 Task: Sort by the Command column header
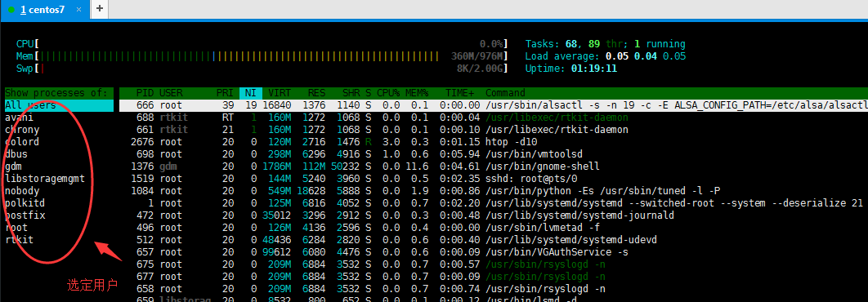pos(505,93)
